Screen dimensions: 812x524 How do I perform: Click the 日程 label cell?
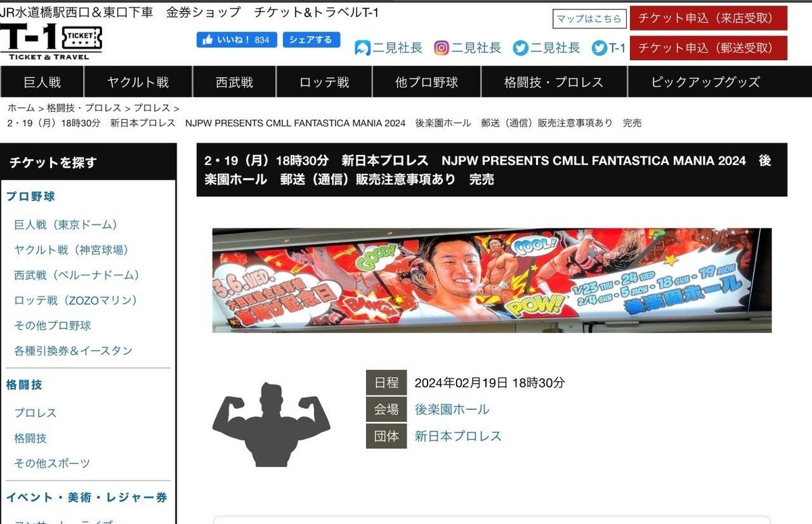pyautogui.click(x=386, y=383)
